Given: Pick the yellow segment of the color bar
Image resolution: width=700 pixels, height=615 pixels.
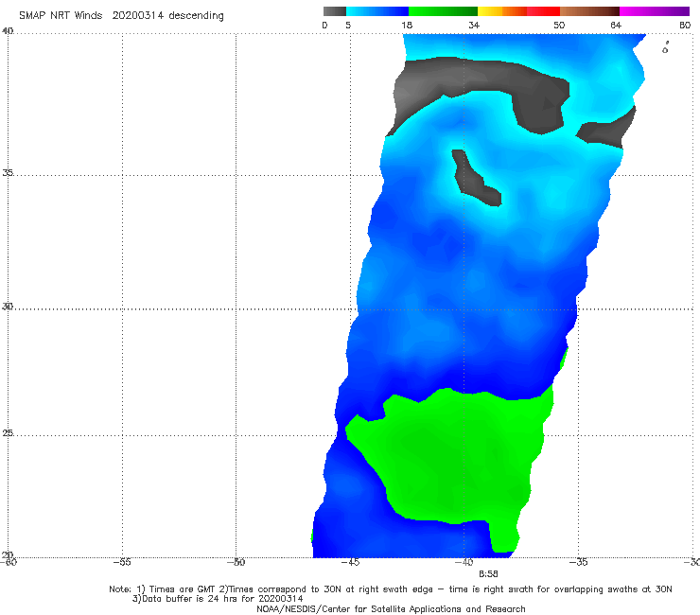Looking at the screenshot, I should [x=490, y=11].
